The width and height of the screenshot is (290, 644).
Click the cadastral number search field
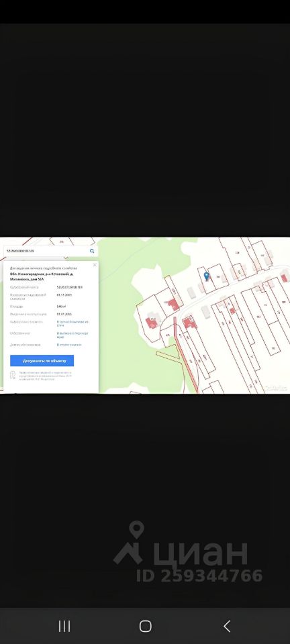pos(46,251)
